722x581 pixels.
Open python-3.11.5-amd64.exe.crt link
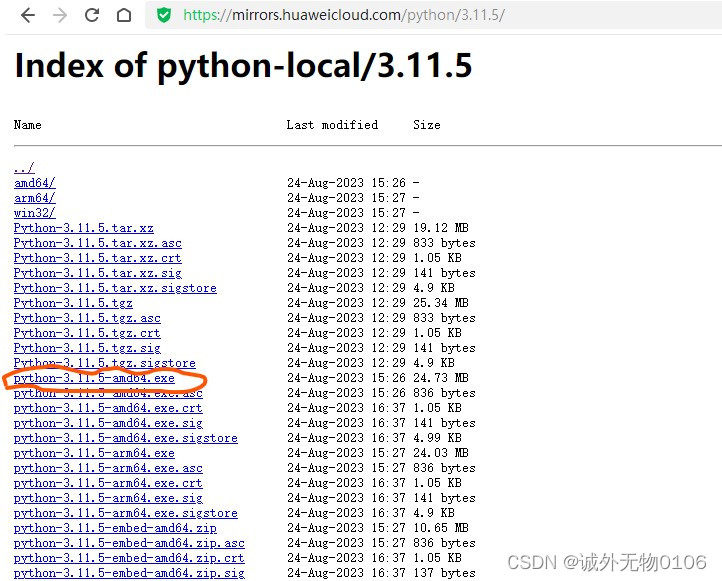coord(108,408)
